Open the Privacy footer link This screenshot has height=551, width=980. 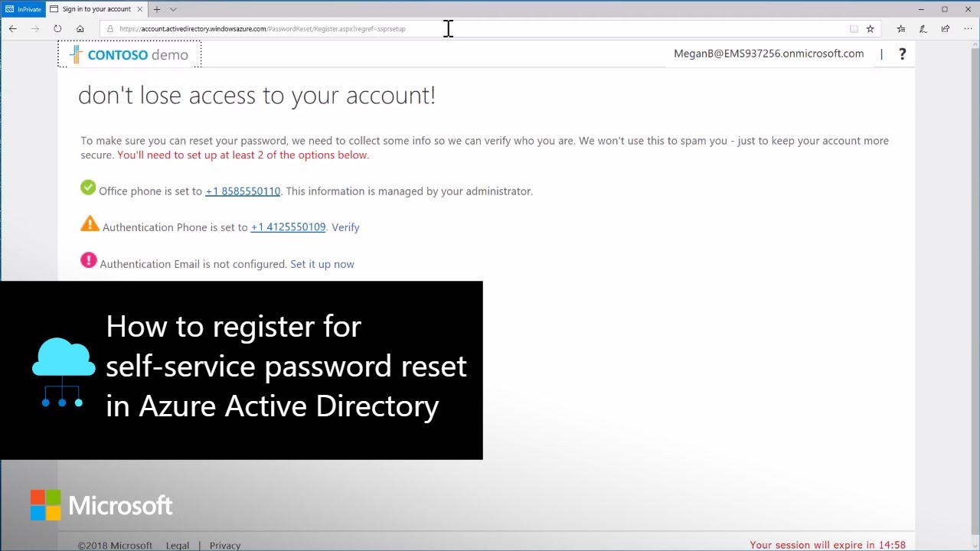pyautogui.click(x=225, y=546)
